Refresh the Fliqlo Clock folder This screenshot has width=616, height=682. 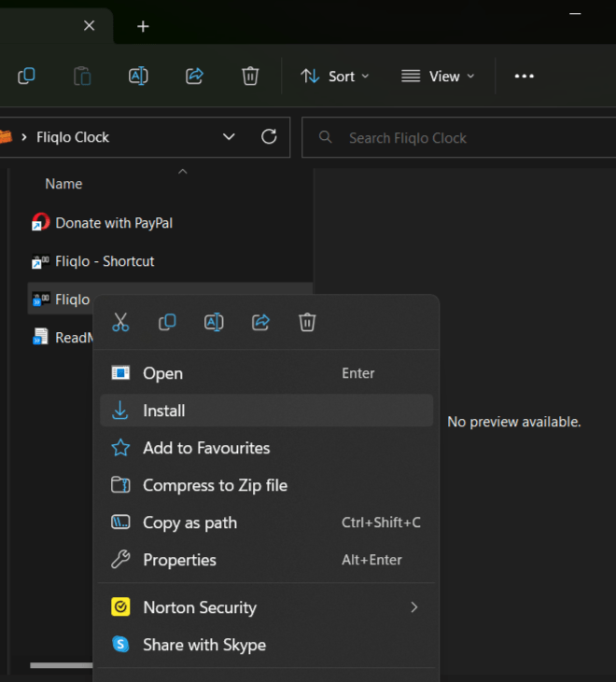(269, 137)
